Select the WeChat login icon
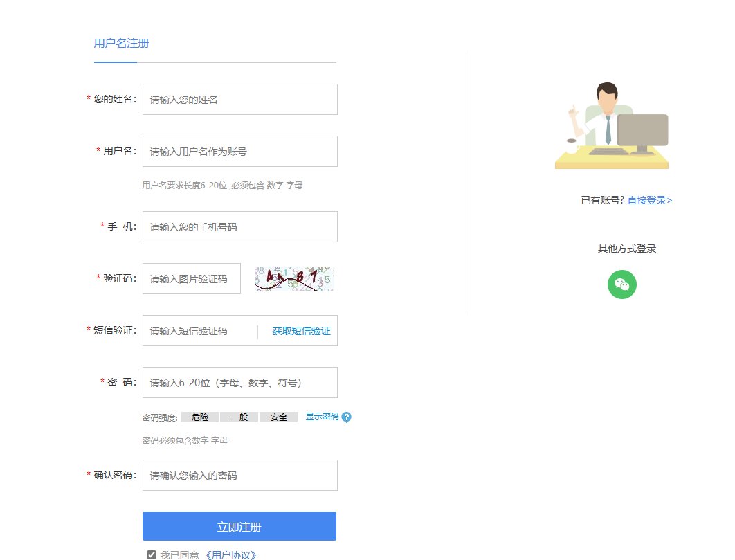 [x=621, y=284]
